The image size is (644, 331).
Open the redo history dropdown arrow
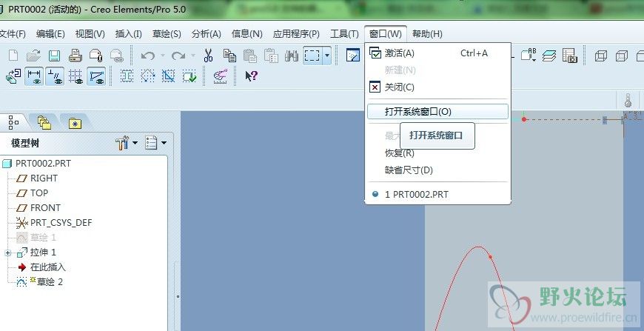(193, 56)
